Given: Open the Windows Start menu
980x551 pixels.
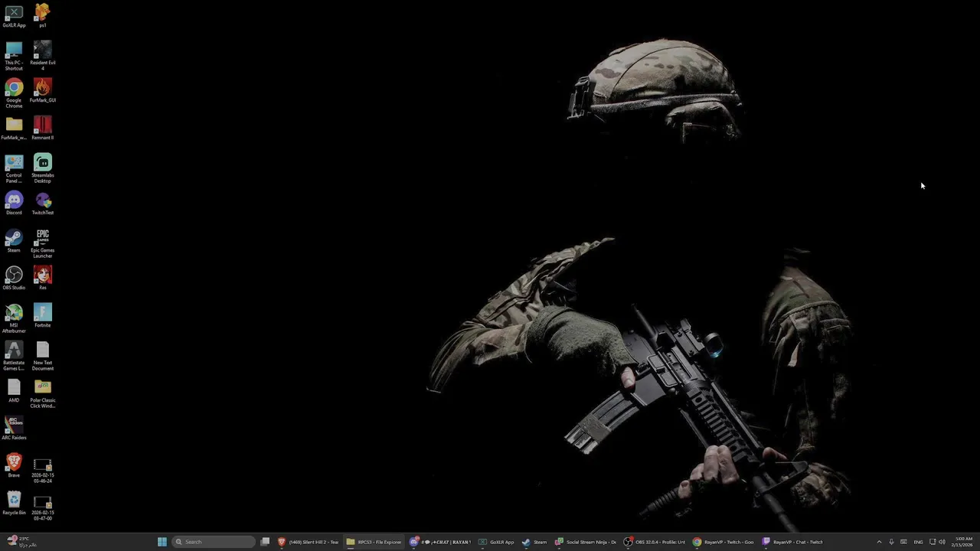Looking at the screenshot, I should (162, 542).
